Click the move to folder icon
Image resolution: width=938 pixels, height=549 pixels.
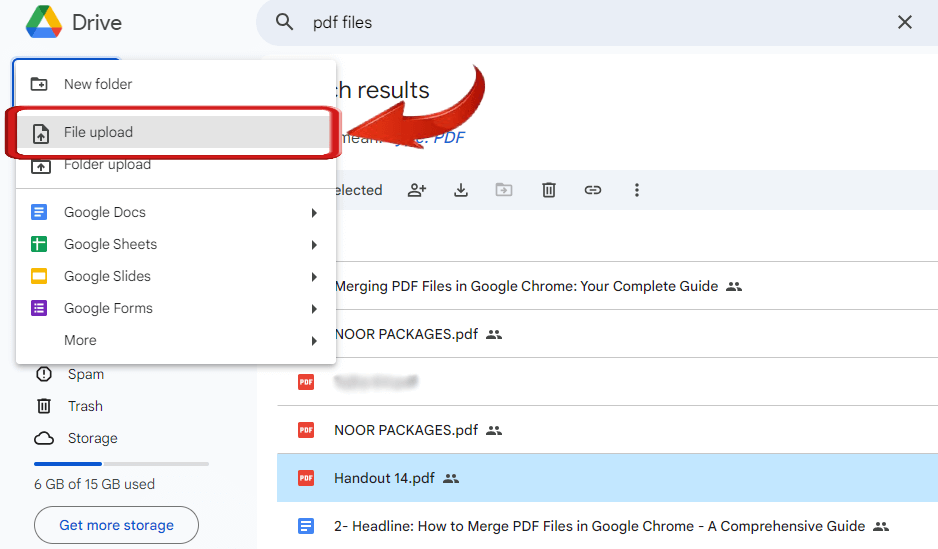pyautogui.click(x=505, y=190)
